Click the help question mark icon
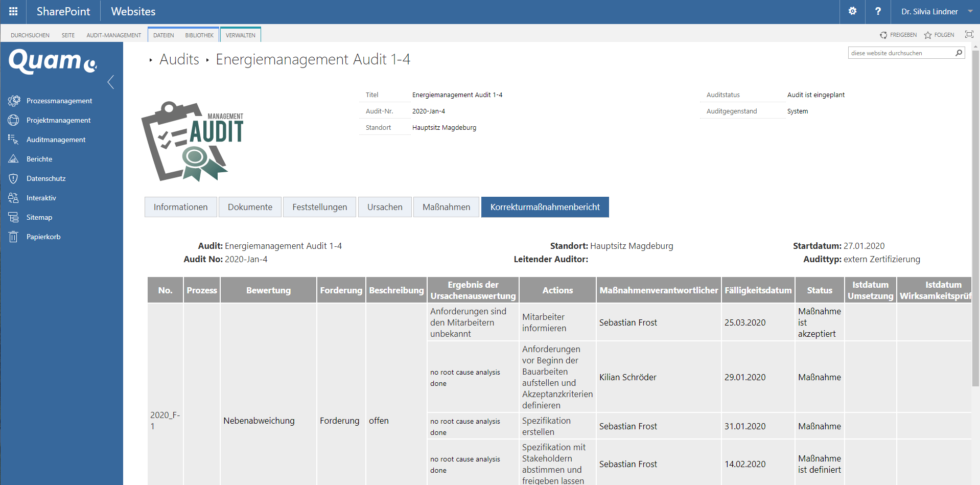Screen dimensions: 980x485 click(x=878, y=11)
